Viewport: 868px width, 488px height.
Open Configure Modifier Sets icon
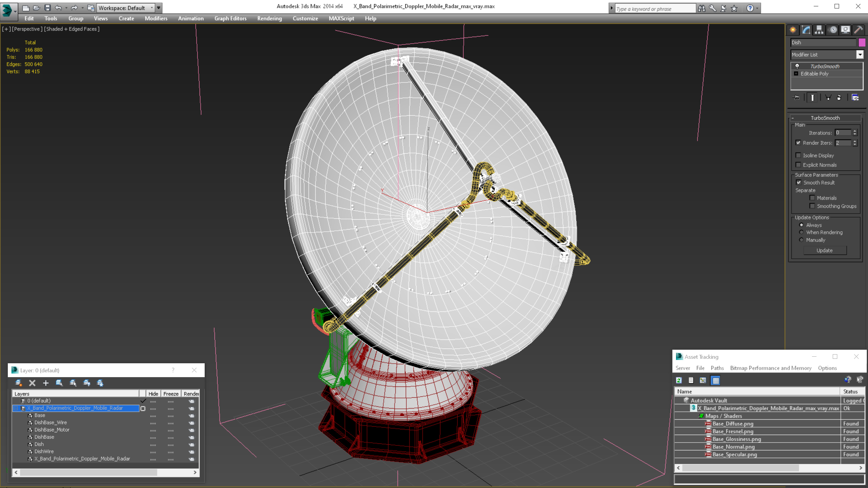point(855,97)
